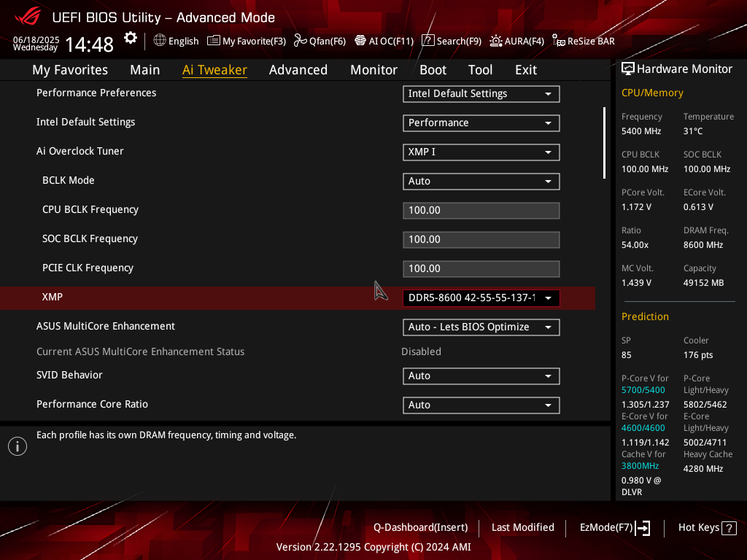Click EzMode(F7) label in the bottom bar
The image size is (747, 560).
click(606, 528)
